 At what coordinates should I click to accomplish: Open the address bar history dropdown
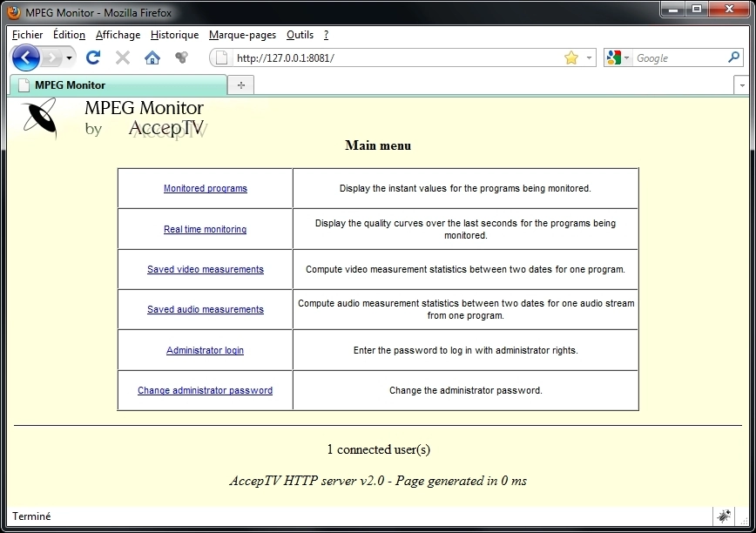589,57
